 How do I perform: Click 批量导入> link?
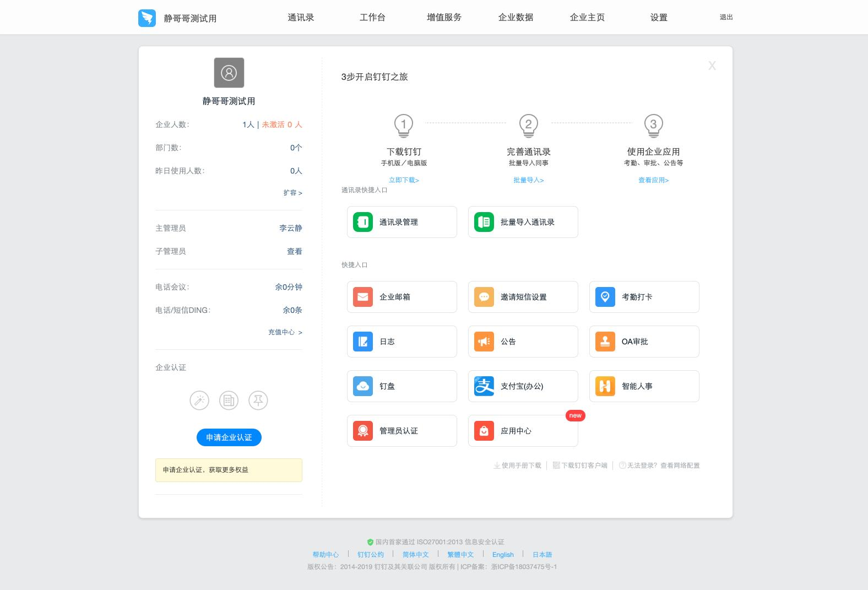pos(529,180)
